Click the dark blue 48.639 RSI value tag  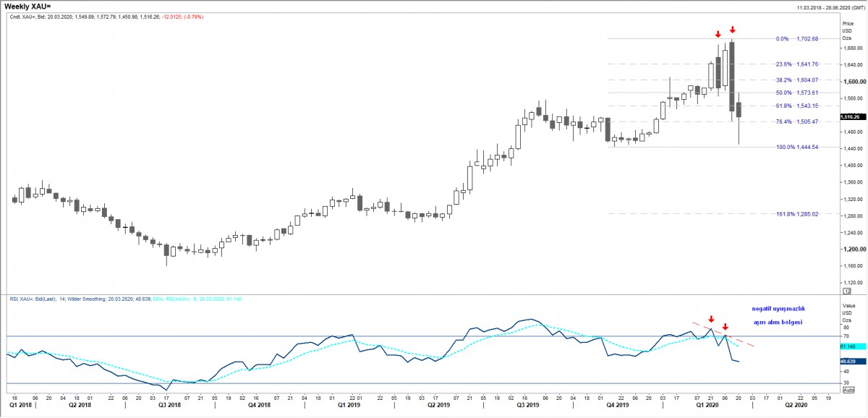click(x=848, y=361)
